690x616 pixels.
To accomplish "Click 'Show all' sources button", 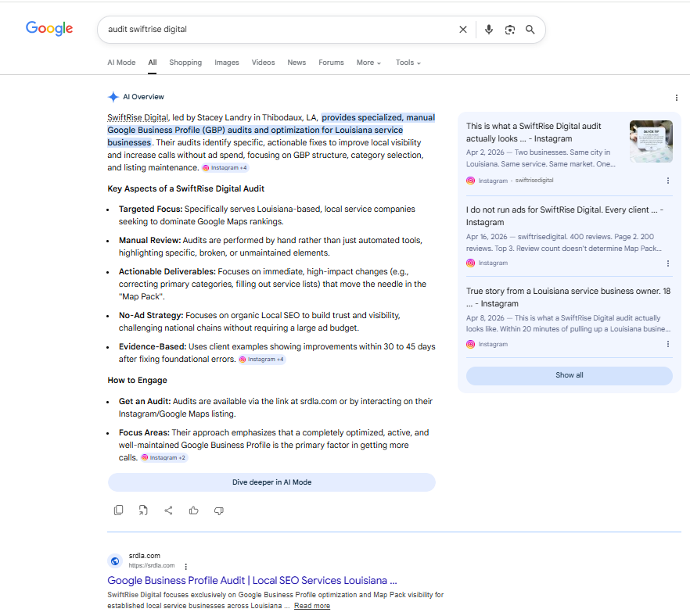I will click(570, 375).
